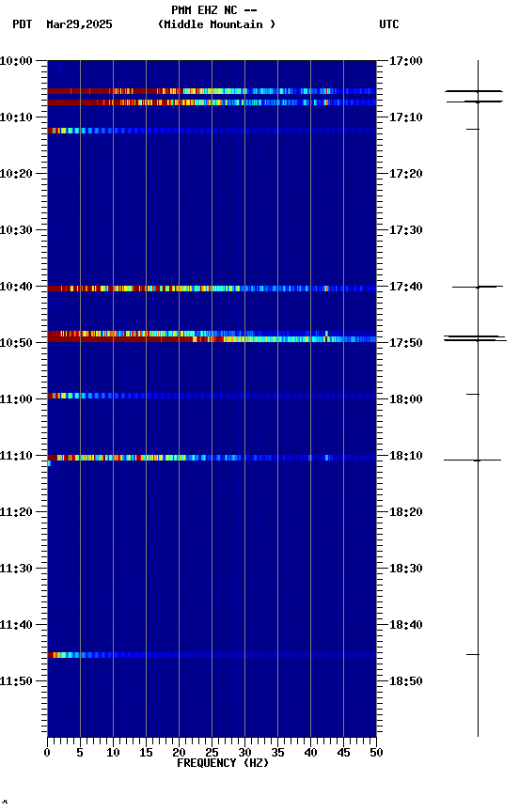Click the FREQUENCY (HZ) axis label

tap(223, 763)
